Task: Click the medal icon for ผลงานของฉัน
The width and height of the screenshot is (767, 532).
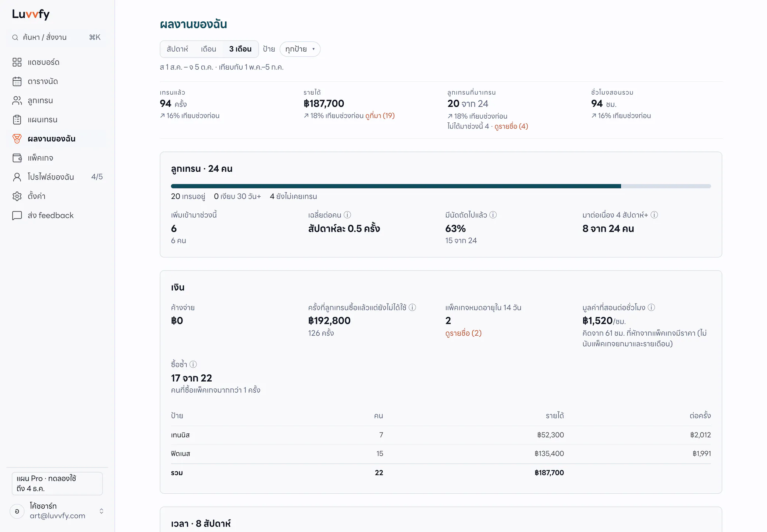Action: pos(17,139)
